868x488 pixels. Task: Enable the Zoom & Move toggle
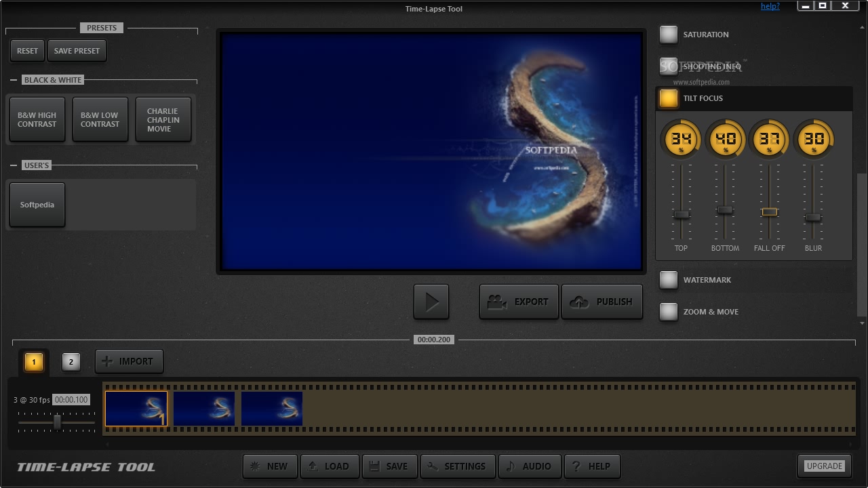(x=669, y=312)
